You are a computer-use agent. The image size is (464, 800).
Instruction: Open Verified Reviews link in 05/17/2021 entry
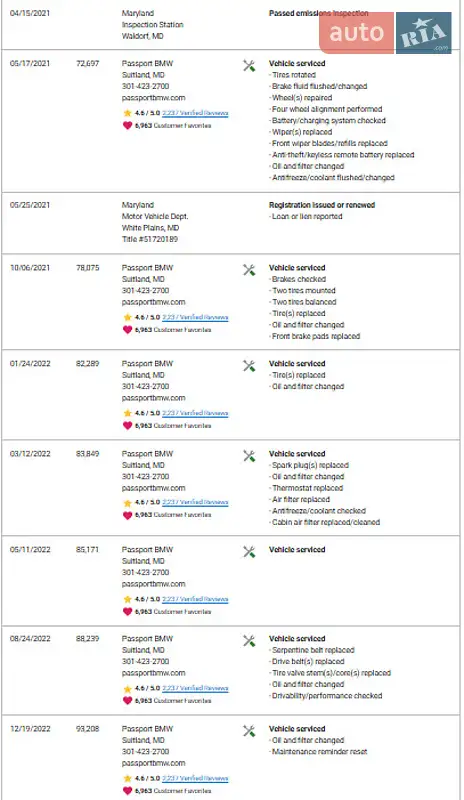pyautogui.click(x=195, y=113)
